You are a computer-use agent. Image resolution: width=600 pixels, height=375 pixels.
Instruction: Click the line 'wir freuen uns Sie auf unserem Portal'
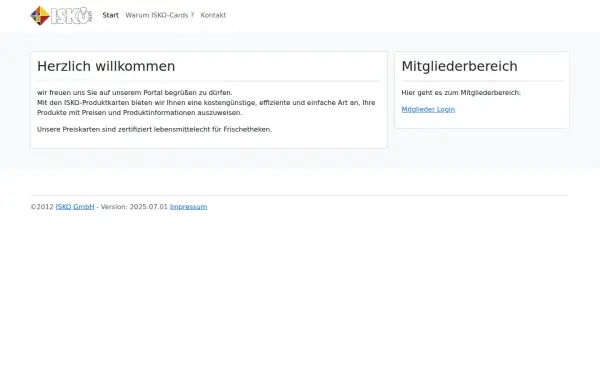135,93
